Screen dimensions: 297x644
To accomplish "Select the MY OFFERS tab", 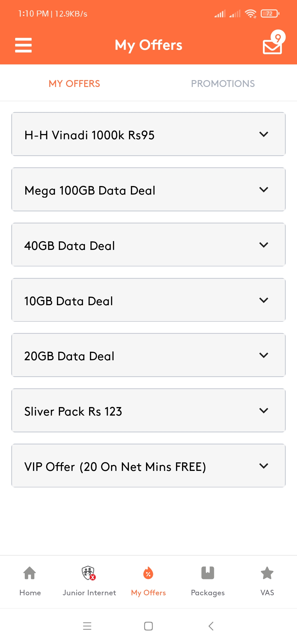I will click(x=74, y=84).
